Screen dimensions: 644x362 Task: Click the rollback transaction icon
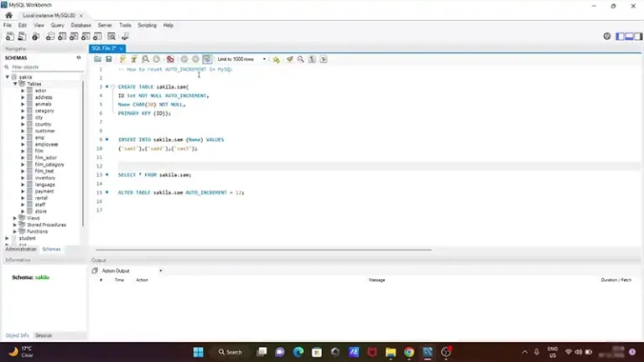point(196,59)
